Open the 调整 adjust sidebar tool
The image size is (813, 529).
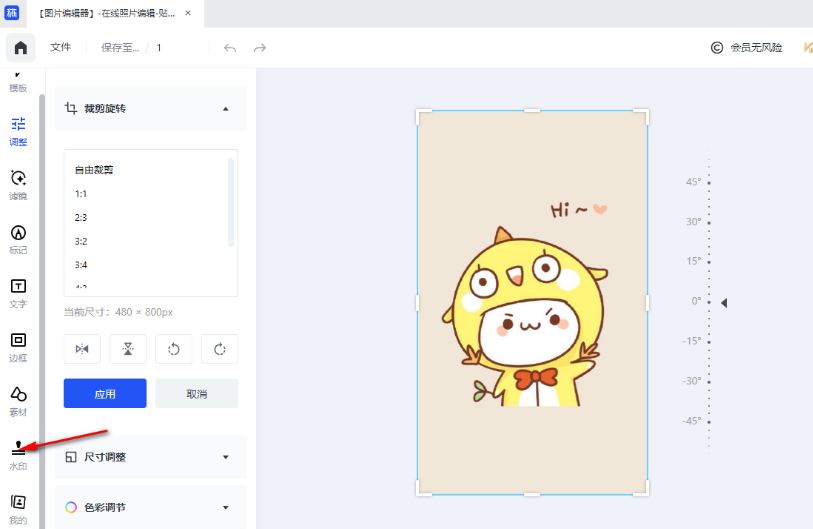18,131
